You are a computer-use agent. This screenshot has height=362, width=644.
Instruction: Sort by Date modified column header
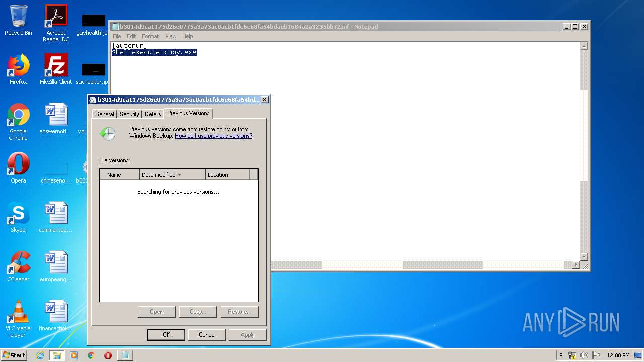pos(173,175)
